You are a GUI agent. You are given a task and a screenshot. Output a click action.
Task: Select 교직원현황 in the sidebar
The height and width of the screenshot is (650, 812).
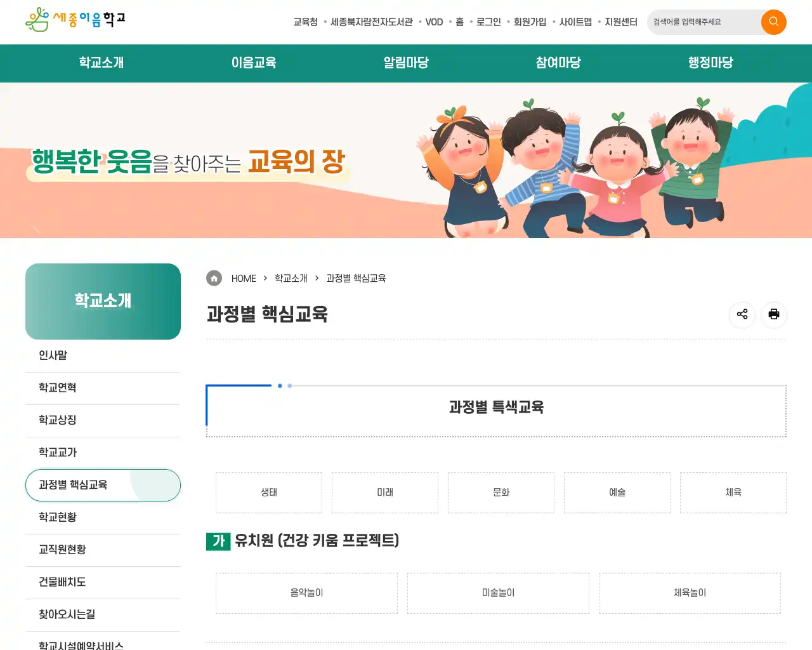click(x=103, y=550)
